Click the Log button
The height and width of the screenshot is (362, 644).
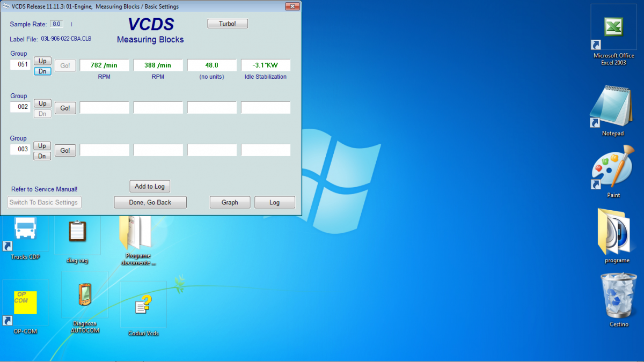tap(275, 202)
